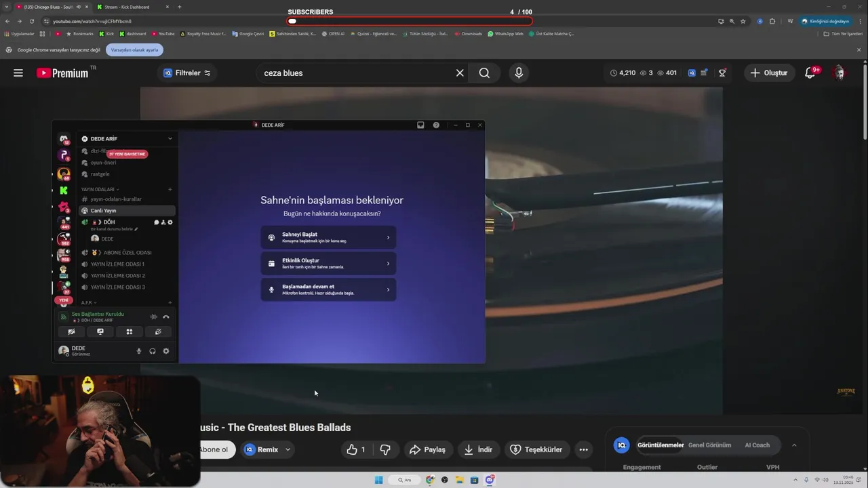Choose Sahneyi Başlat option

click(328, 237)
